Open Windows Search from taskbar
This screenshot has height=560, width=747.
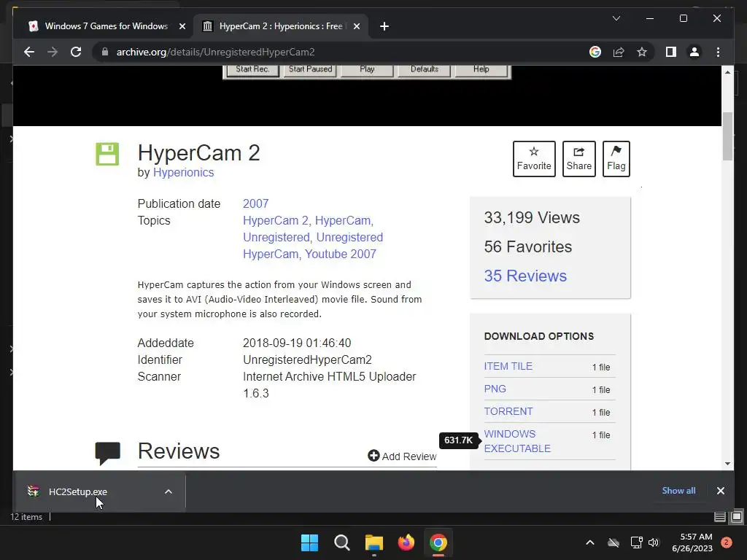(341, 542)
